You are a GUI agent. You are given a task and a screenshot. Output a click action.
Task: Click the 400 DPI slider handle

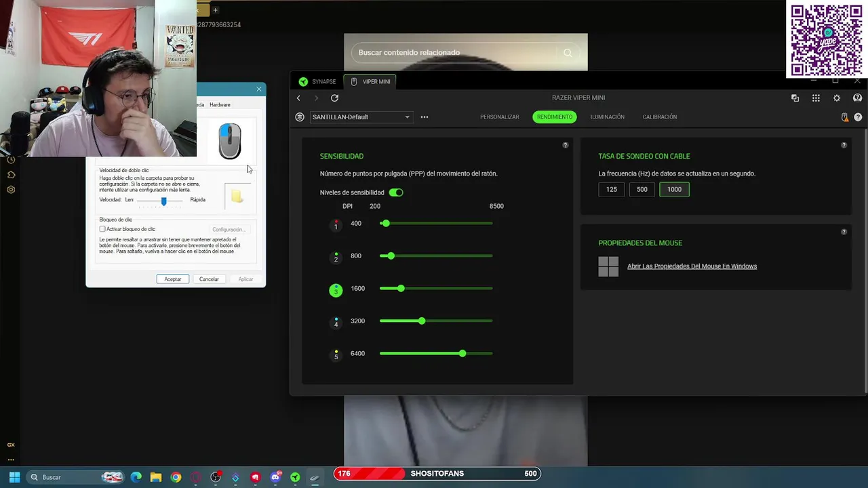tap(386, 224)
